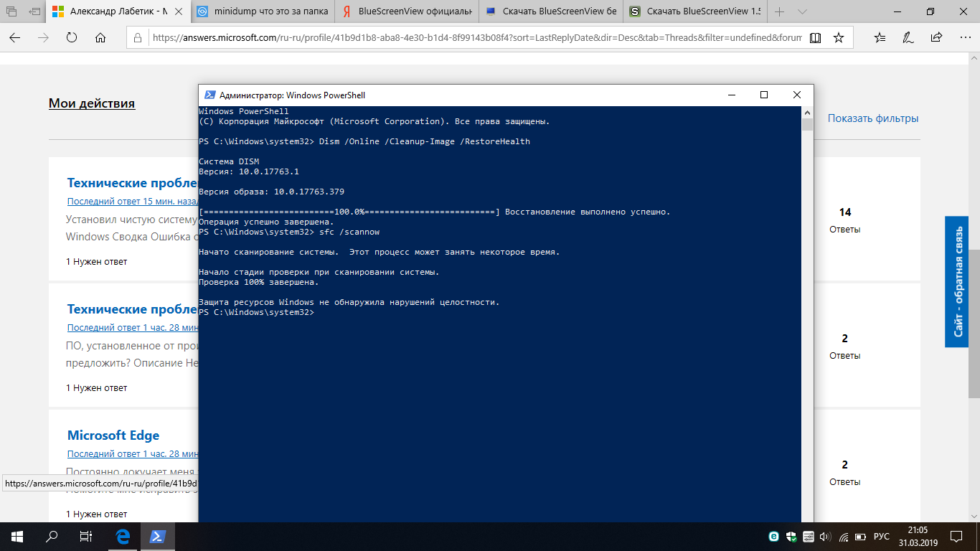
Task: Go forward in Edge history
Action: pos(43,37)
